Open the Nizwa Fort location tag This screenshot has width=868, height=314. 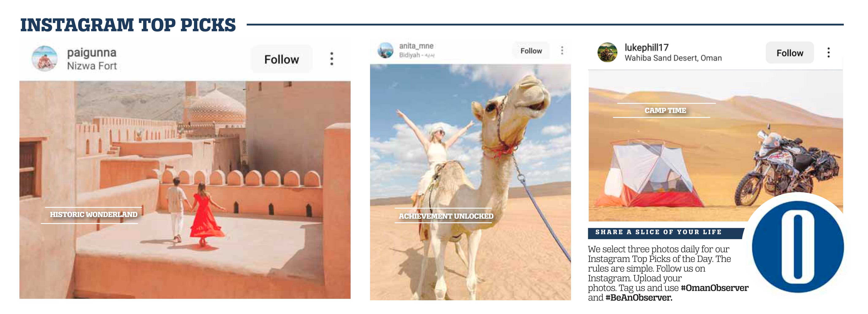(x=92, y=66)
